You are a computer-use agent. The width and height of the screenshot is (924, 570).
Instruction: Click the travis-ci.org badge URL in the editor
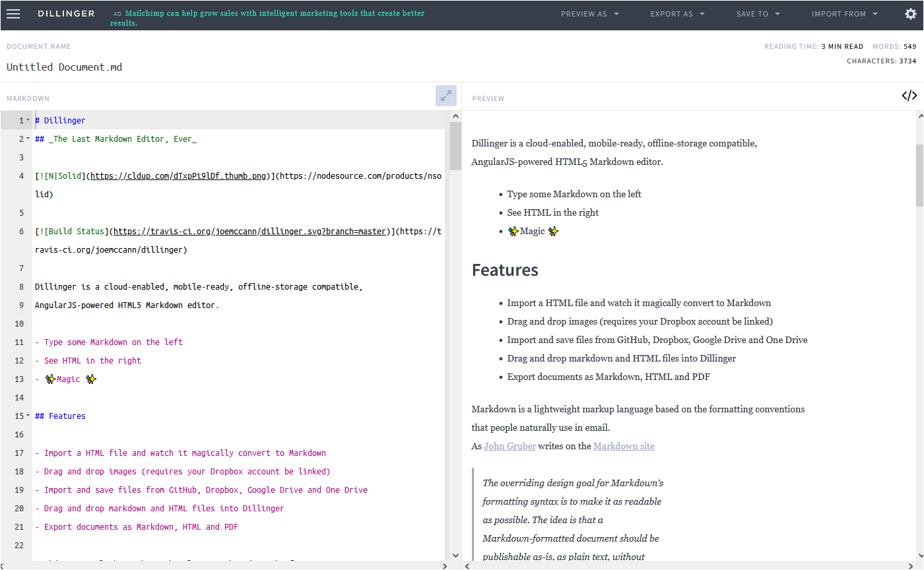(247, 231)
